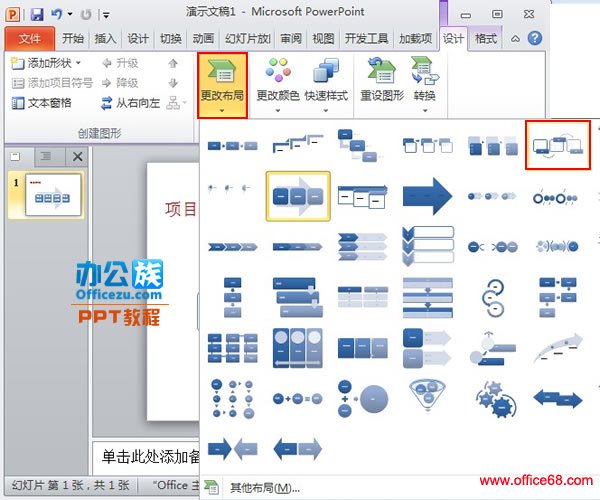Close the slides pane with X
Screen dimensions: 600x500
coord(77,156)
